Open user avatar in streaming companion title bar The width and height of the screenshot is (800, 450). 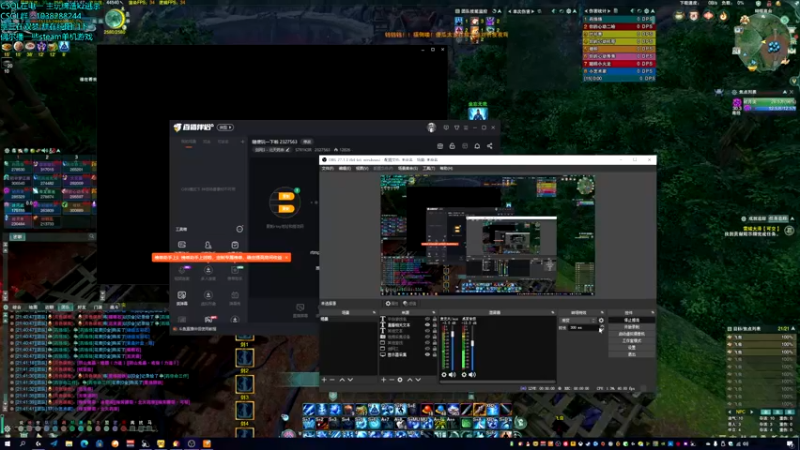pyautogui.click(x=432, y=128)
